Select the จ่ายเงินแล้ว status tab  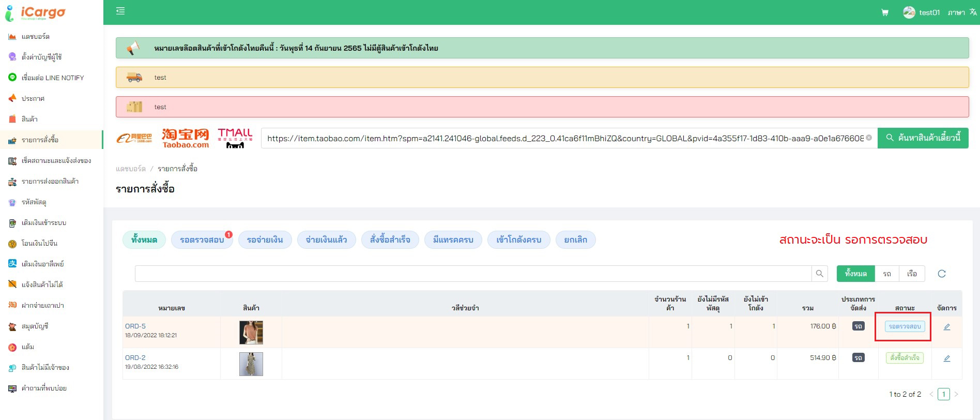327,239
